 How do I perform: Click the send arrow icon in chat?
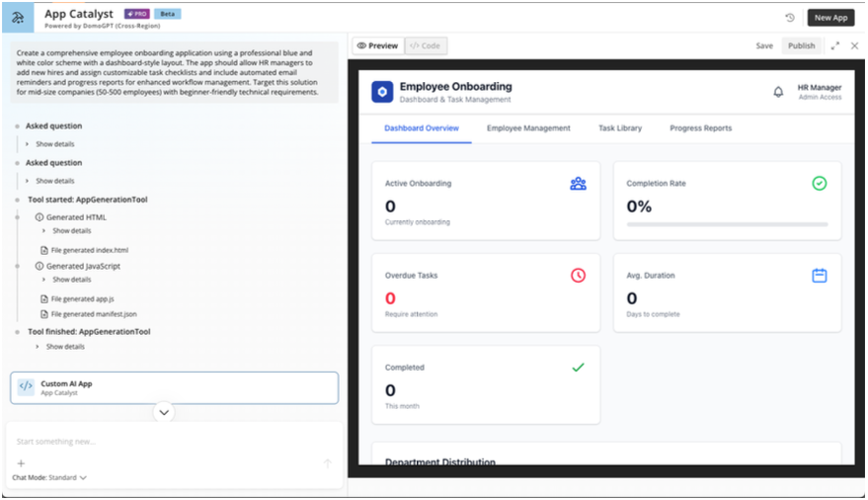327,463
